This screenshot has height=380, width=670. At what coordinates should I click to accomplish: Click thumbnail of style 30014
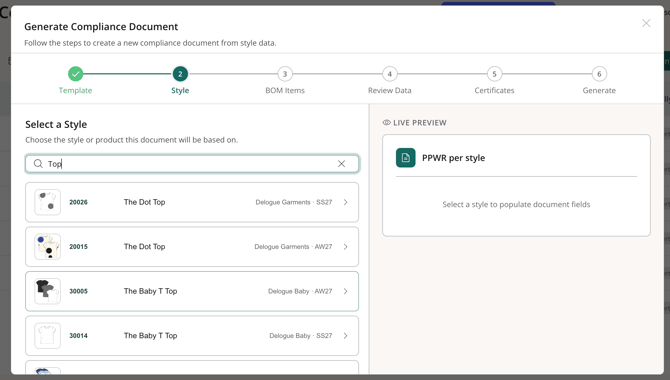(x=47, y=336)
